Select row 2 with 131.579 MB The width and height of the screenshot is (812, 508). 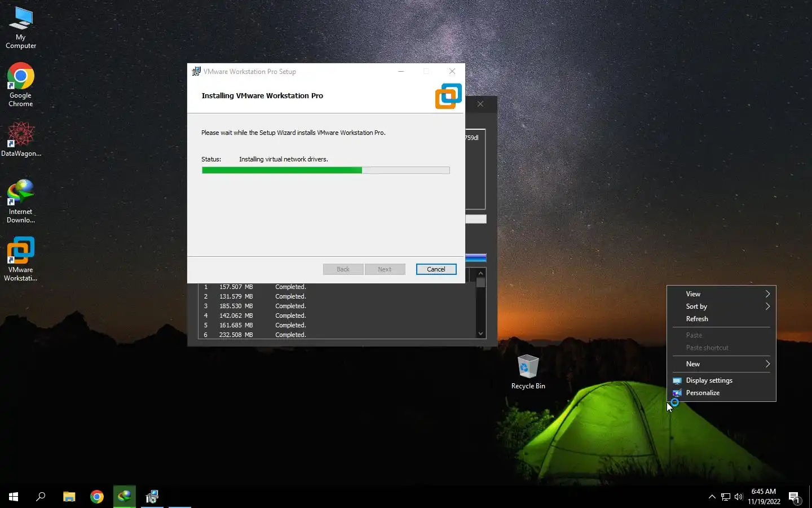[x=337, y=296]
